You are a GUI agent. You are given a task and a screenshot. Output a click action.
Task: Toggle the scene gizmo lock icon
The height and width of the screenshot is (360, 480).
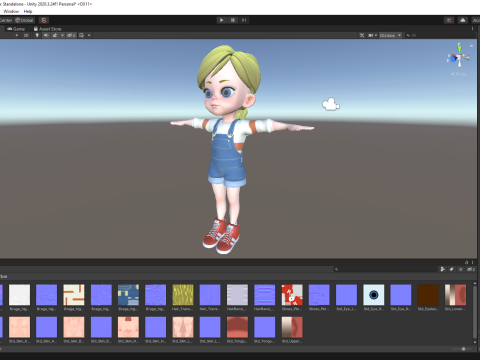click(471, 45)
